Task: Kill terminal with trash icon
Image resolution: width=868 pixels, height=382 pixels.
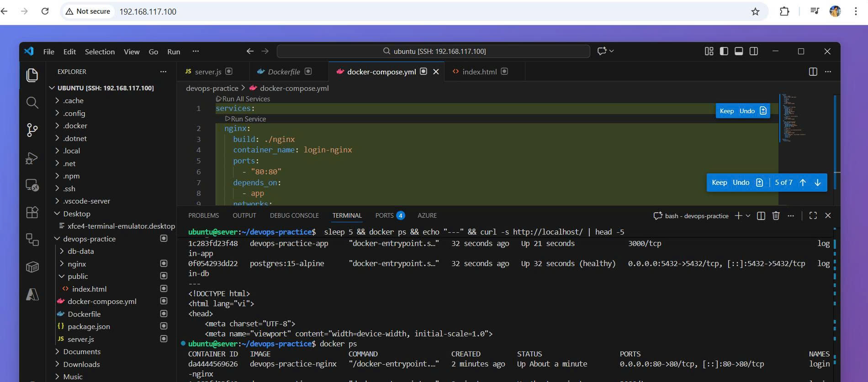Action: pos(776,216)
